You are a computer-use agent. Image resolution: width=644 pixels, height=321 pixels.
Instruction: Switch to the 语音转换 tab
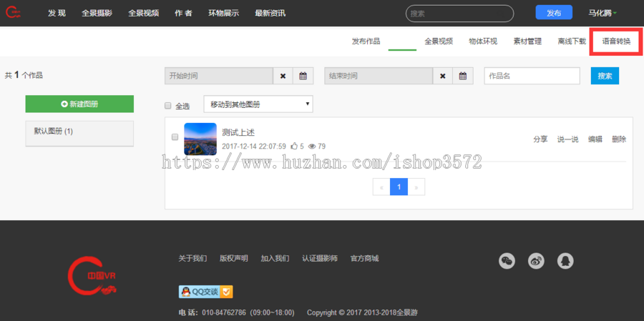(x=616, y=41)
